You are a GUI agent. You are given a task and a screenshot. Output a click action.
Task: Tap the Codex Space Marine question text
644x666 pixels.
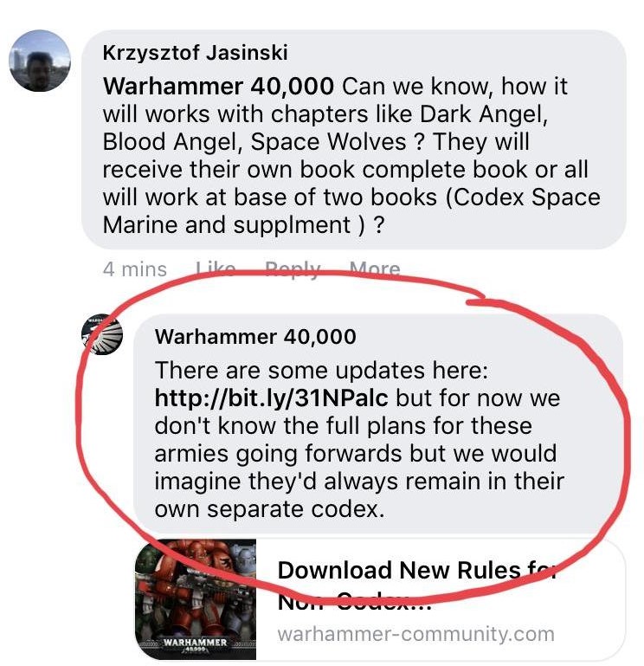[351, 211]
